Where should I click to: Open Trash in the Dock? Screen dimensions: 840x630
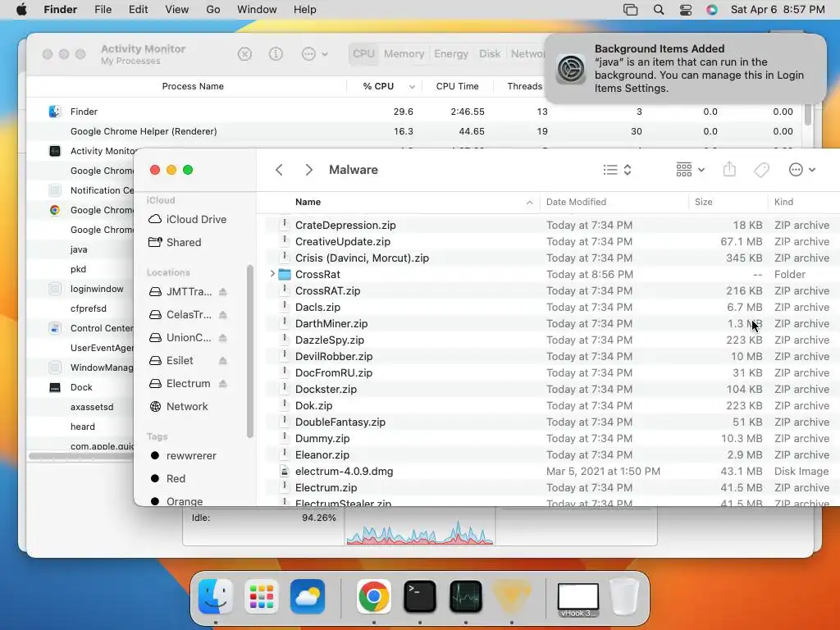coord(624,596)
